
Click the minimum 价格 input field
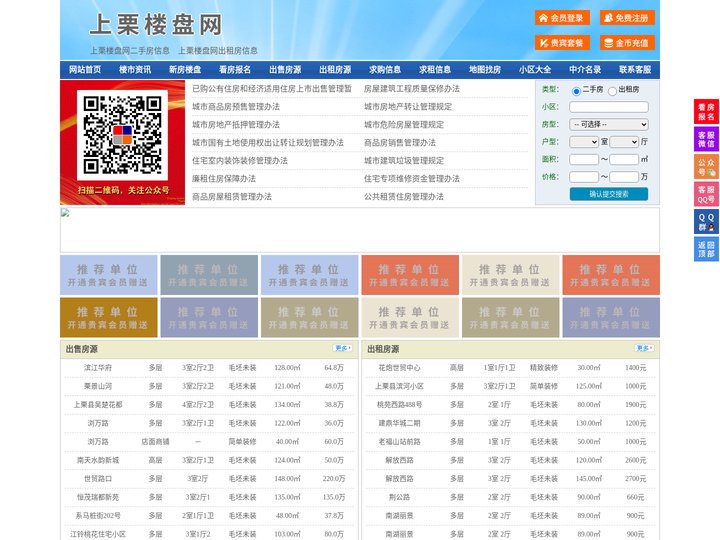(x=584, y=177)
